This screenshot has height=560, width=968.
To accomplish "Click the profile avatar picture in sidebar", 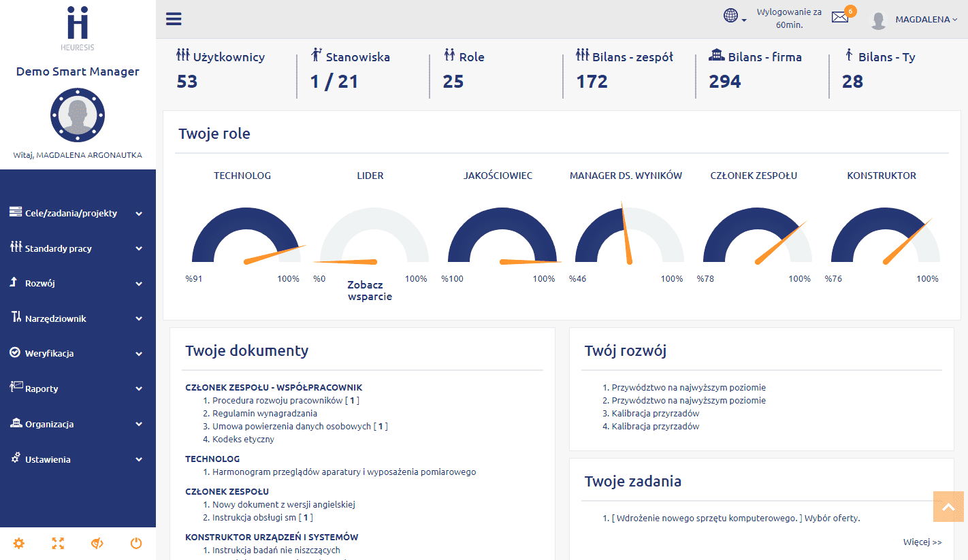I will [x=78, y=115].
